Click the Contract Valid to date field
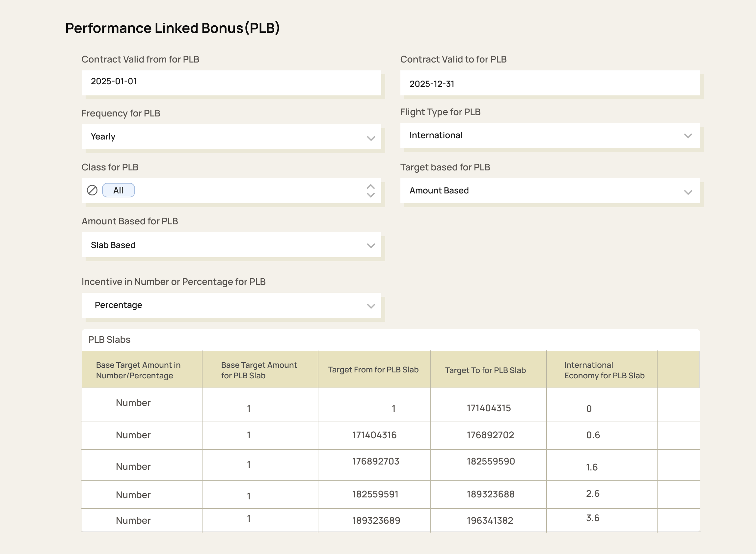The width and height of the screenshot is (756, 554). 550,83
